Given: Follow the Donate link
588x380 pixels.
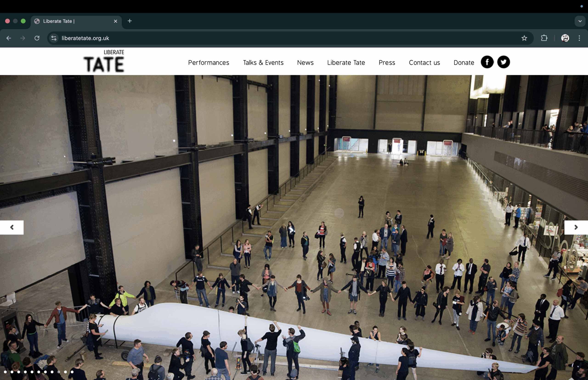Looking at the screenshot, I should pos(464,63).
